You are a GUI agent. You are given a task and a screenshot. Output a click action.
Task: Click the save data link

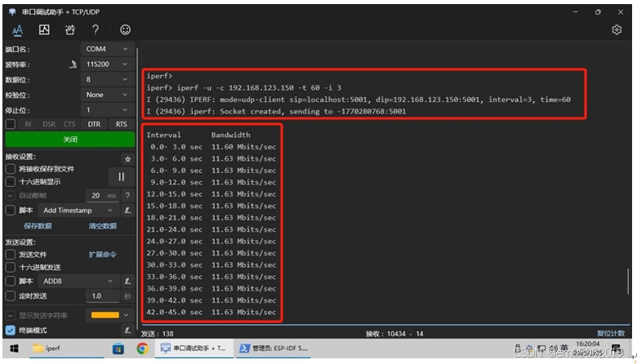click(38, 226)
